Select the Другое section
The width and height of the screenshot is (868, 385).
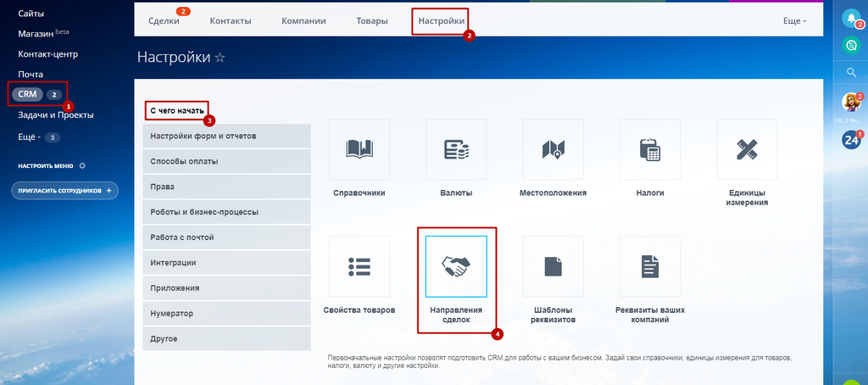tap(227, 338)
